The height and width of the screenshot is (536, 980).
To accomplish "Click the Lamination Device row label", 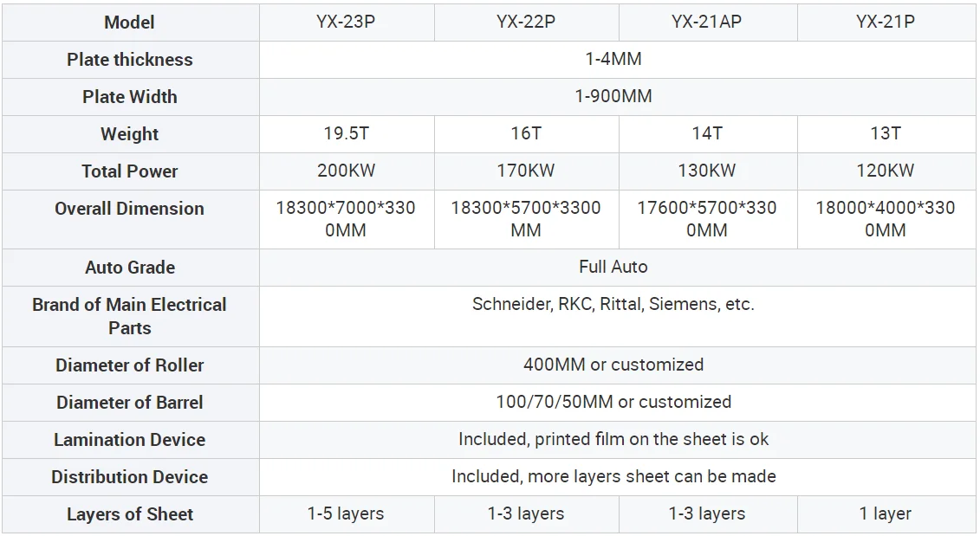I will pyautogui.click(x=130, y=440).
